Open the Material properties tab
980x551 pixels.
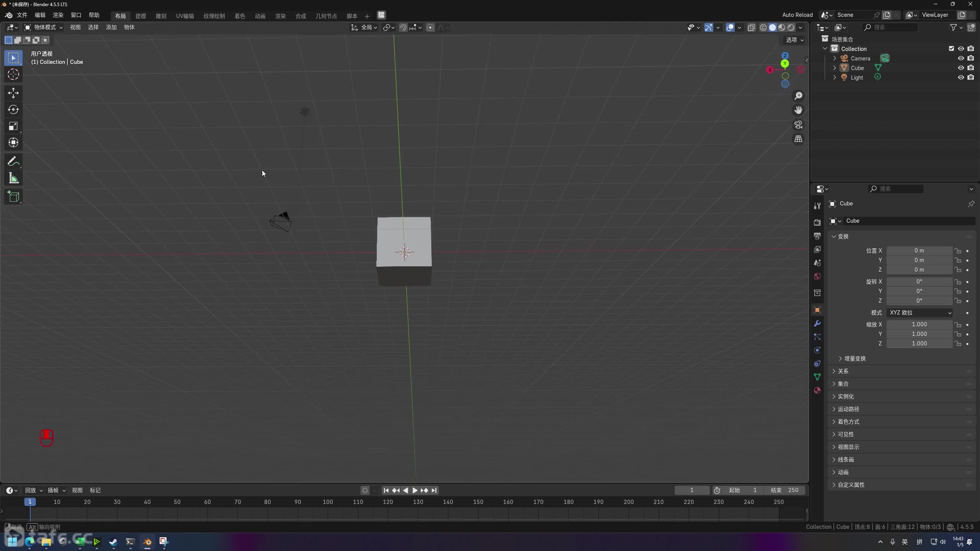[817, 390]
